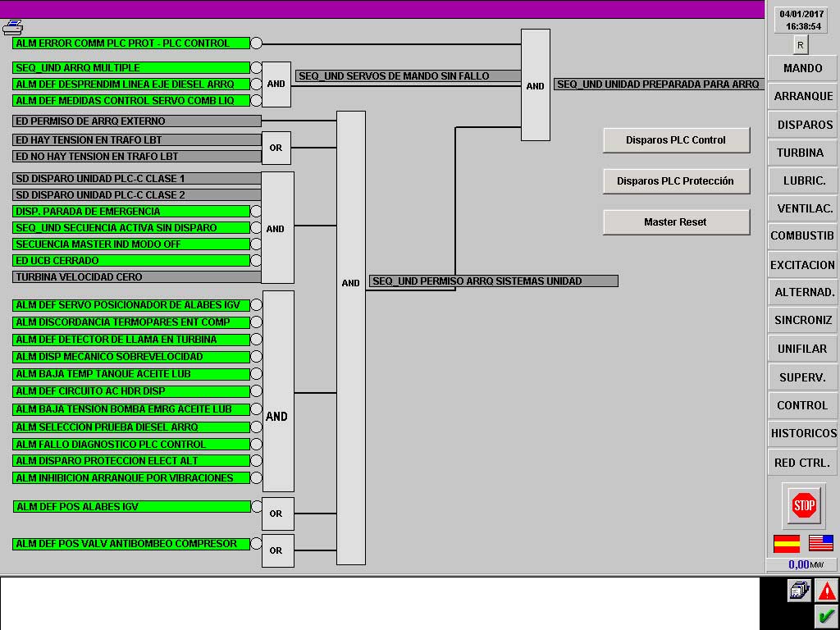
Task: Open the COMBUSTIB screen
Action: coord(802,236)
